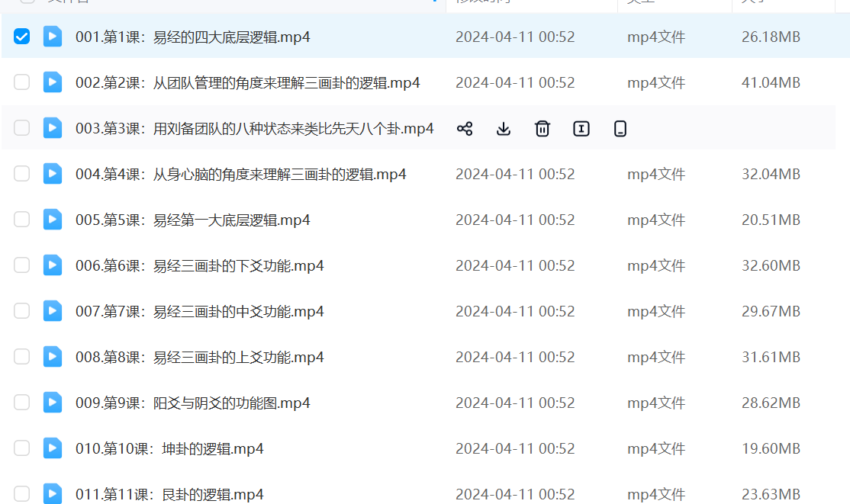This screenshot has height=504, width=850.
Task: Click the rename icon on lesson 003 row
Action: point(581,129)
